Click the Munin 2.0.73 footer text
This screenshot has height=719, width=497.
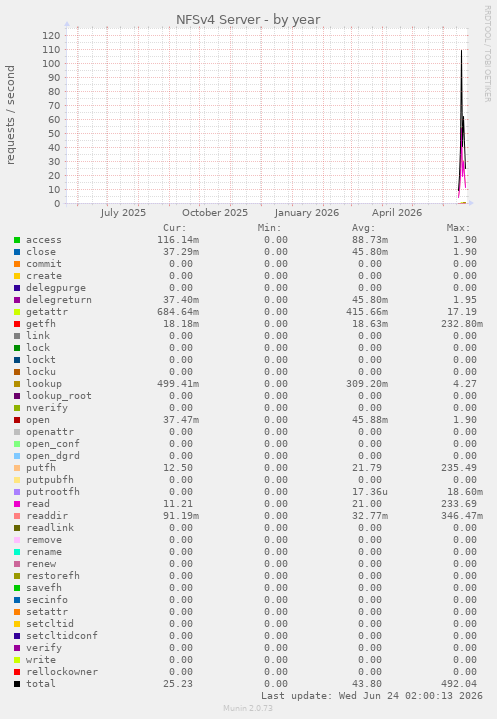pos(248,708)
